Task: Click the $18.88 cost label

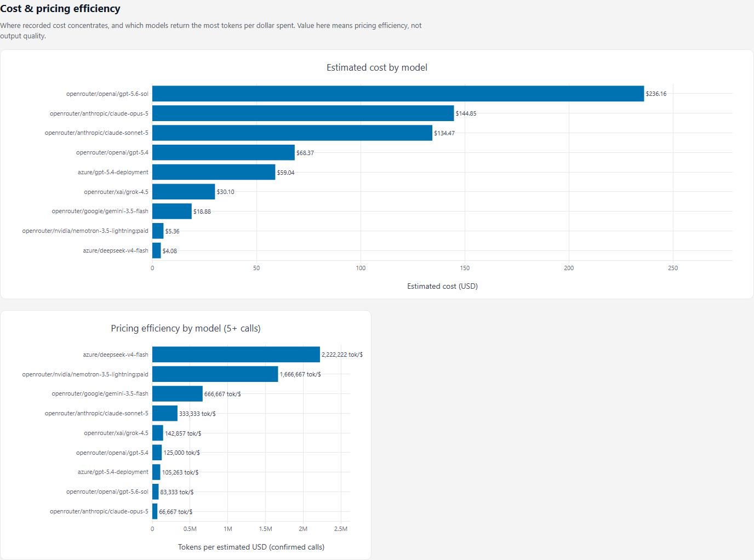Action: point(202,212)
